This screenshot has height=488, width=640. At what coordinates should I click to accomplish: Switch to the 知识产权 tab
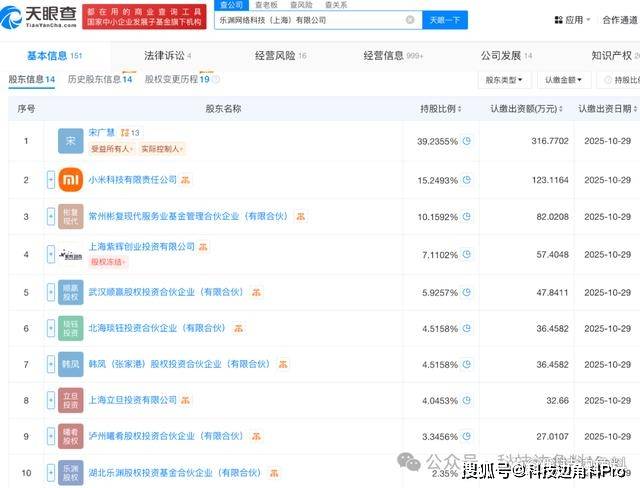[616, 55]
